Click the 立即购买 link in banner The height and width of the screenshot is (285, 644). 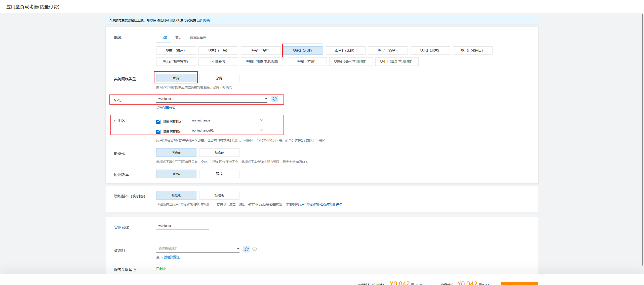click(203, 20)
